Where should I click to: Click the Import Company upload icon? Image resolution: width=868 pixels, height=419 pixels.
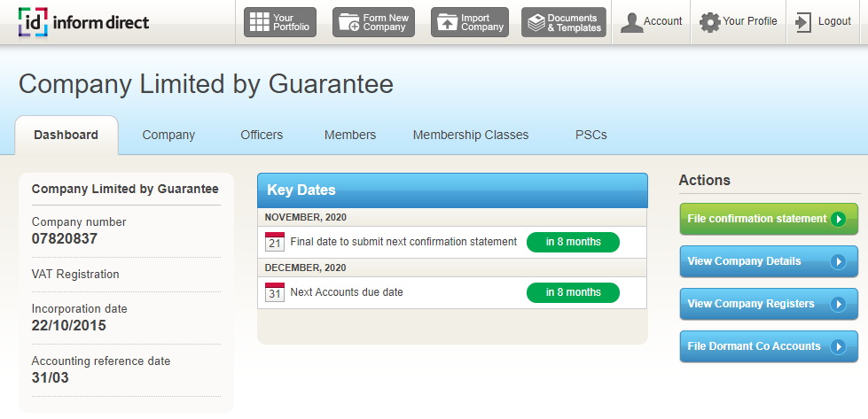pyautogui.click(x=446, y=22)
